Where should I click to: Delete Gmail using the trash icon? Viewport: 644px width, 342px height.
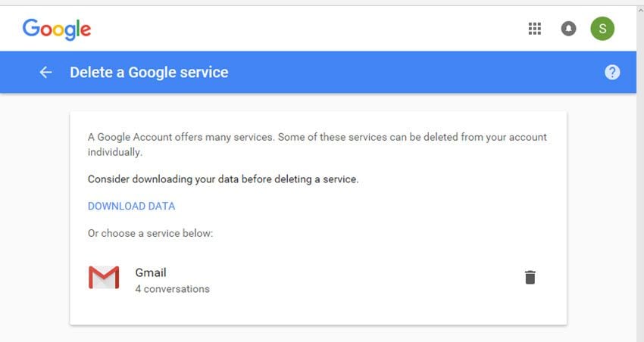coord(530,278)
